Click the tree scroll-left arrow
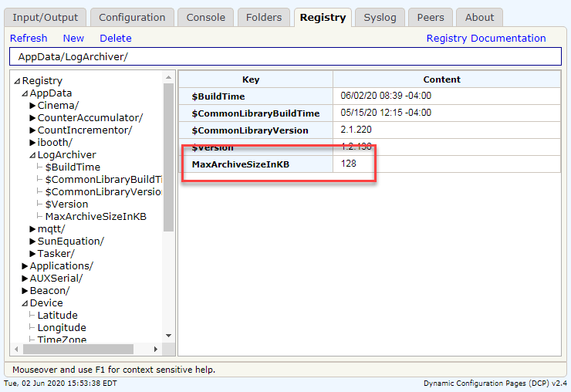The image size is (571, 392). (16, 349)
